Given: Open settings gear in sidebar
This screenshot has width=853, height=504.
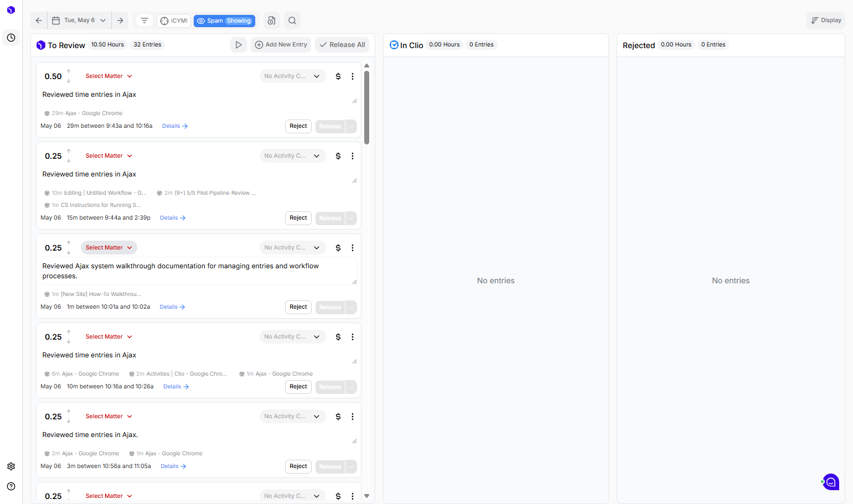Looking at the screenshot, I should (11, 466).
